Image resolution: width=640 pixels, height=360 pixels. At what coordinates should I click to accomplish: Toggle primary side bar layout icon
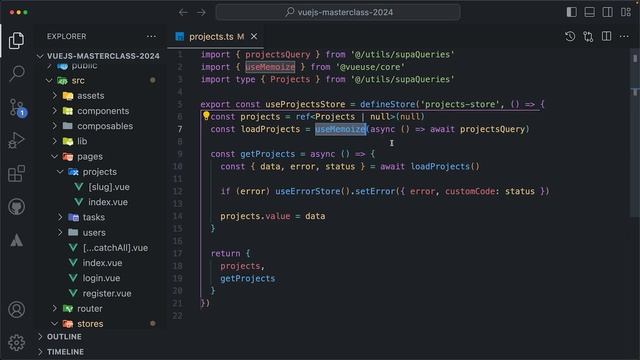point(571,12)
